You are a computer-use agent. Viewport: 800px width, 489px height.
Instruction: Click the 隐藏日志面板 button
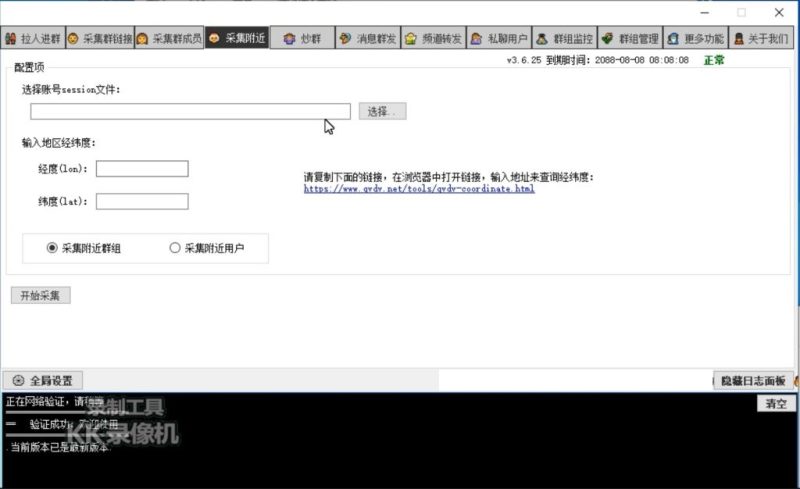tap(753, 381)
